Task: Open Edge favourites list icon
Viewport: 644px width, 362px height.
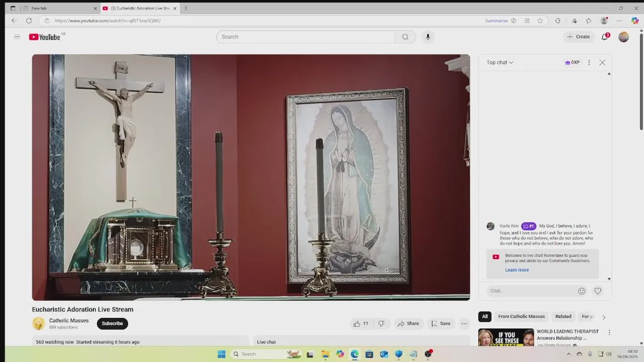Action: pyautogui.click(x=589, y=21)
